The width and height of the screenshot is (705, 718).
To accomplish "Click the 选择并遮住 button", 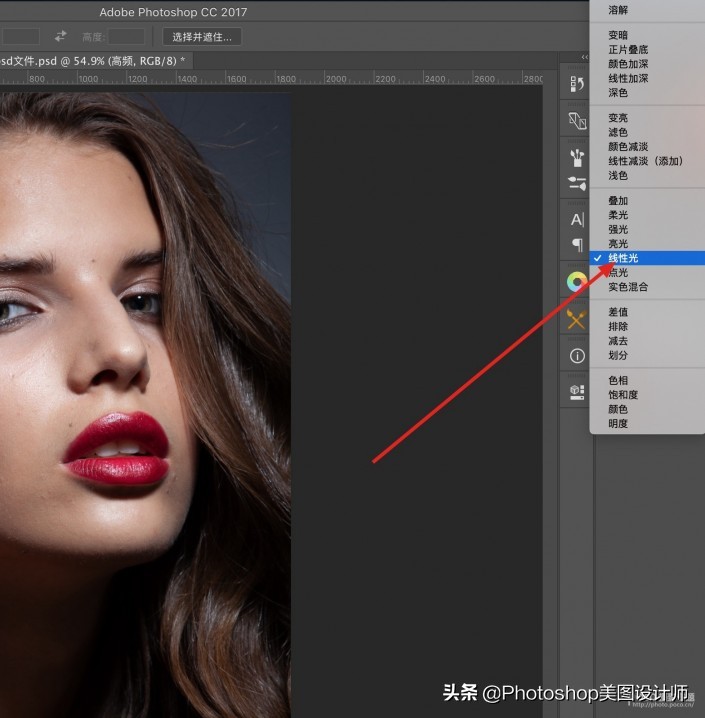I will click(201, 37).
